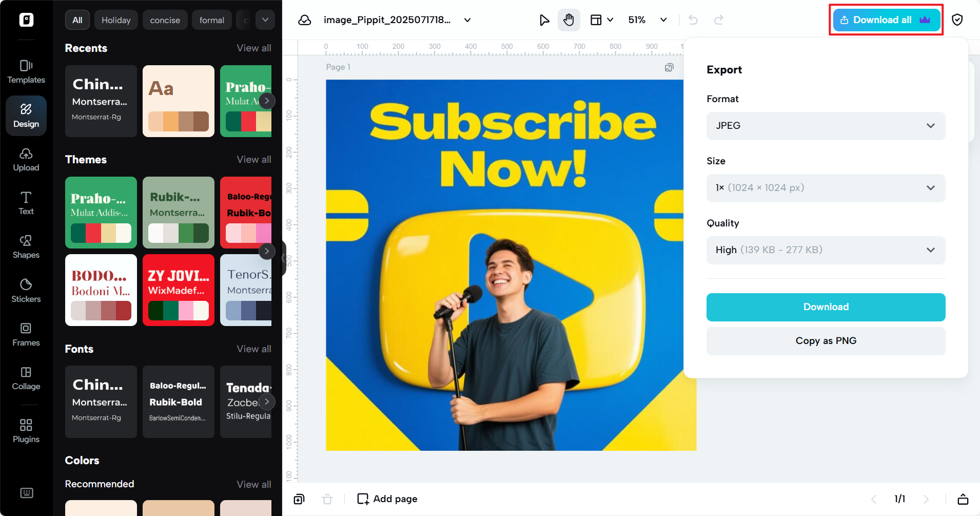980x516 pixels.
Task: Click the shield security icon
Action: tap(957, 20)
